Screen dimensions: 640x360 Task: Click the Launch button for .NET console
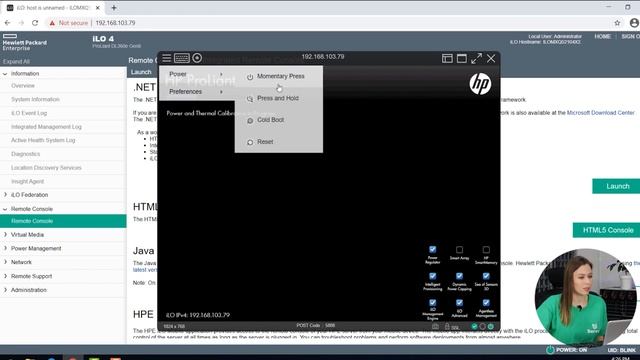(617, 186)
